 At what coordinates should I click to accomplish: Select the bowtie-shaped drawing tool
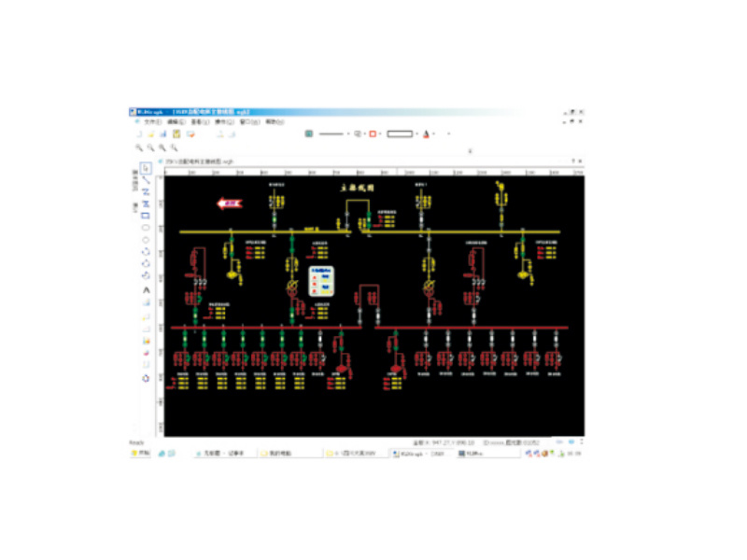pyautogui.click(x=146, y=203)
